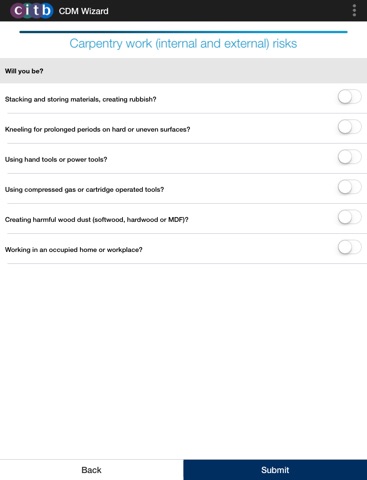Click the 'Will you be?' section header
The height and width of the screenshot is (480, 367).
pyautogui.click(x=183, y=71)
